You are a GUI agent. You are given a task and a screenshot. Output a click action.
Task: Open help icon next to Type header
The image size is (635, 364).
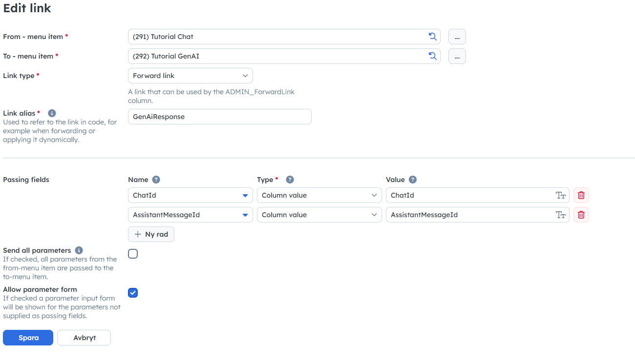pyautogui.click(x=290, y=180)
